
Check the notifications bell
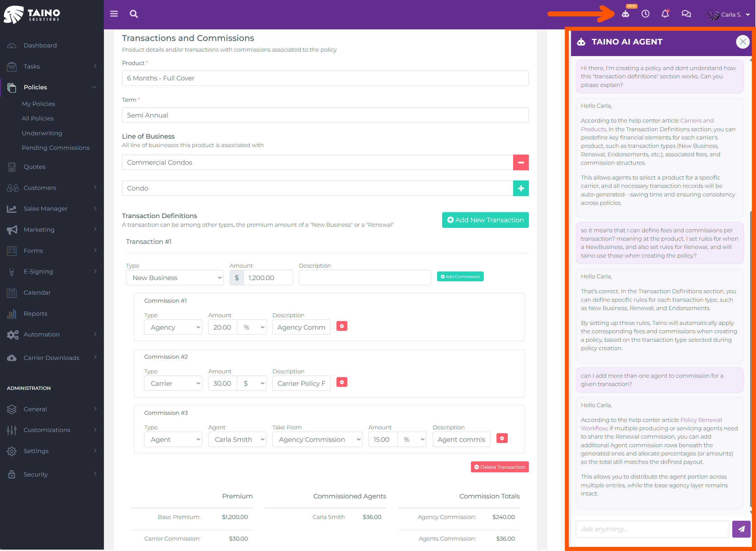pos(665,14)
